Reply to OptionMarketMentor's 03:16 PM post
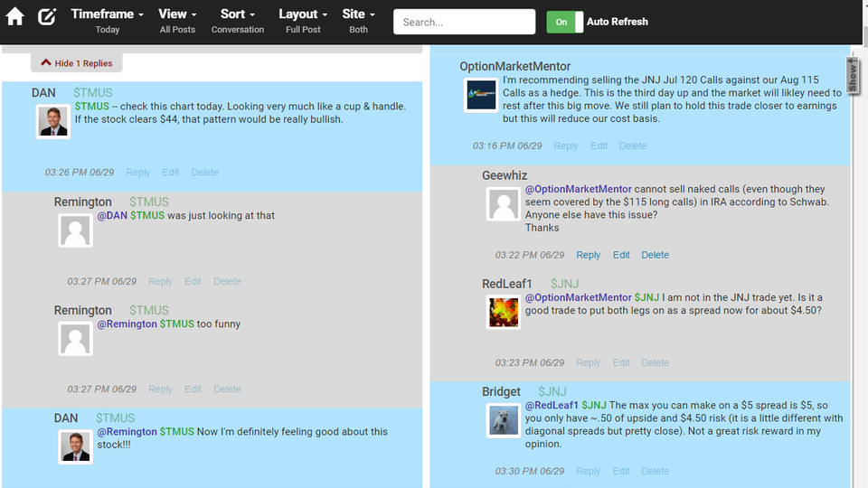This screenshot has height=488, width=868. pyautogui.click(x=566, y=145)
